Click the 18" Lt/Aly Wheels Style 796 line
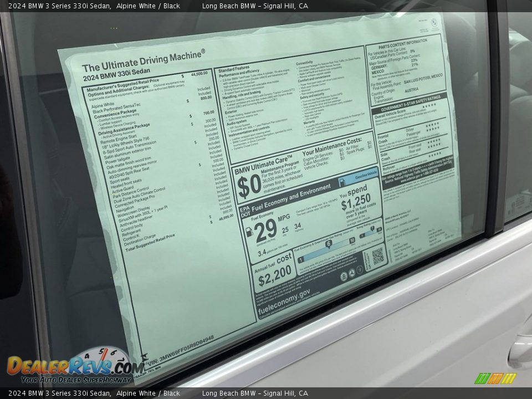 point(126,143)
